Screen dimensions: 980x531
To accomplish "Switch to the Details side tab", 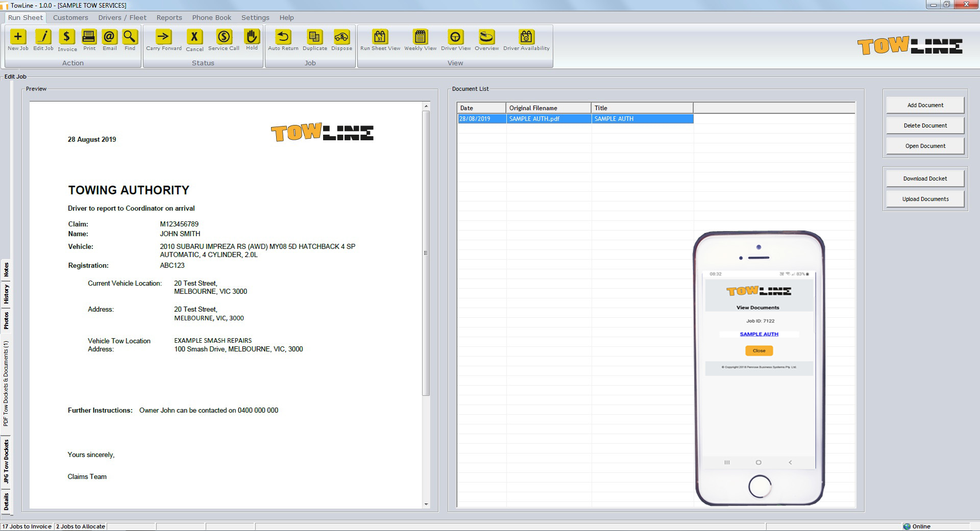I will 6,501.
